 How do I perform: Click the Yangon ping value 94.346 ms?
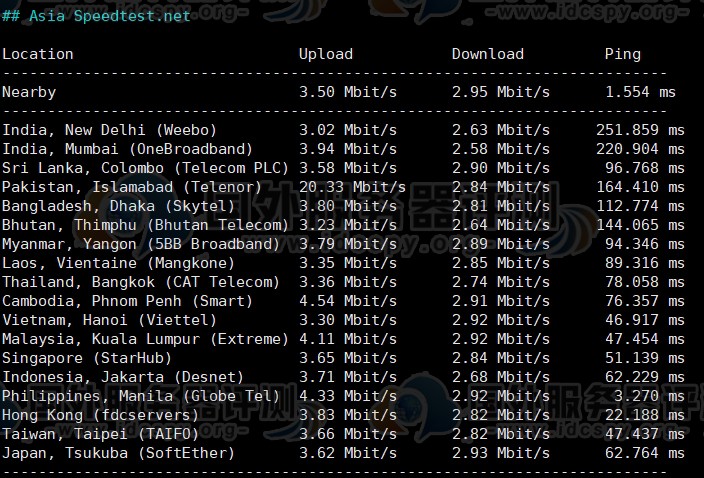coord(645,244)
